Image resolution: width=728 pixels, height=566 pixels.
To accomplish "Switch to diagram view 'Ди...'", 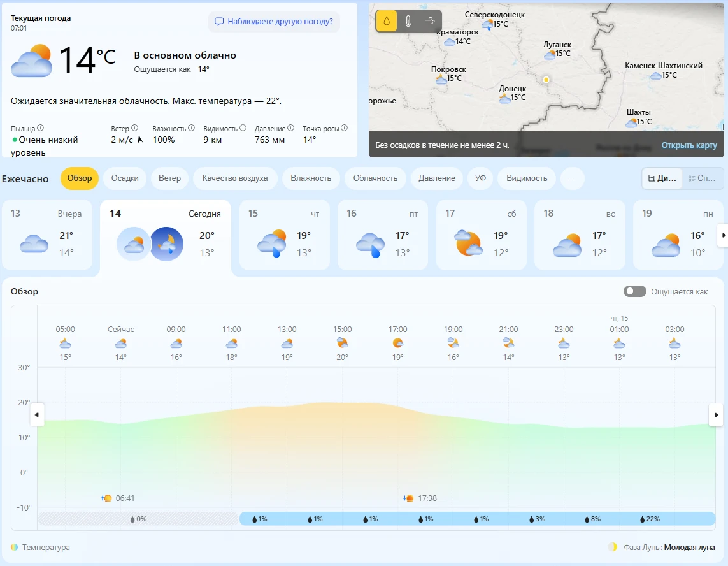I will (662, 178).
